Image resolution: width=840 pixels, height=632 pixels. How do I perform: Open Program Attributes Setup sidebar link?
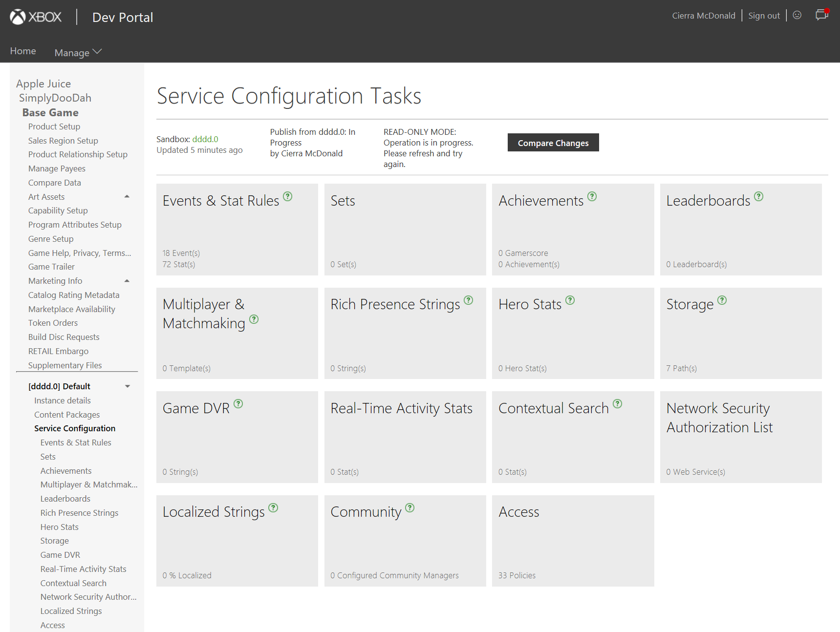pos(75,225)
